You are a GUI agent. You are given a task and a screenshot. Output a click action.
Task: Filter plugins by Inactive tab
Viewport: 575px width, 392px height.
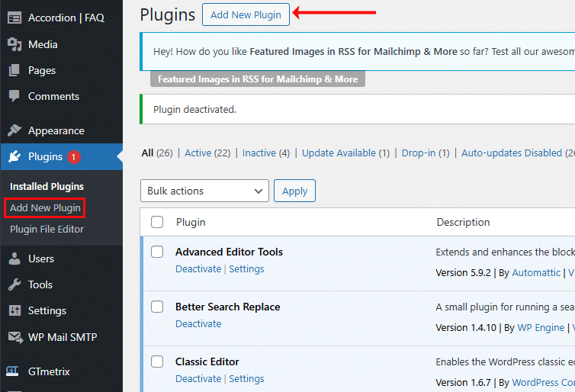[259, 153]
